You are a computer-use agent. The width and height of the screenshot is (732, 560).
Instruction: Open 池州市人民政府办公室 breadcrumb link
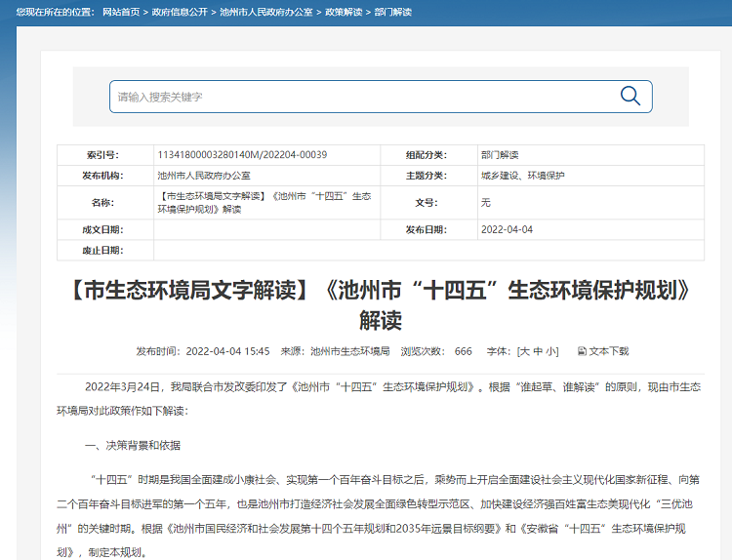pyautogui.click(x=268, y=12)
